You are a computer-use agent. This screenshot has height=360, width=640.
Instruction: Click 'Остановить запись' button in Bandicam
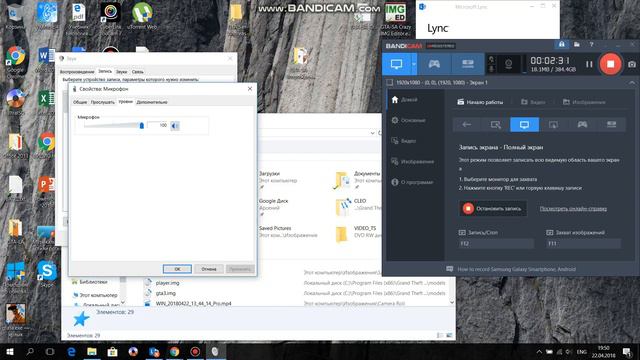[x=493, y=209]
